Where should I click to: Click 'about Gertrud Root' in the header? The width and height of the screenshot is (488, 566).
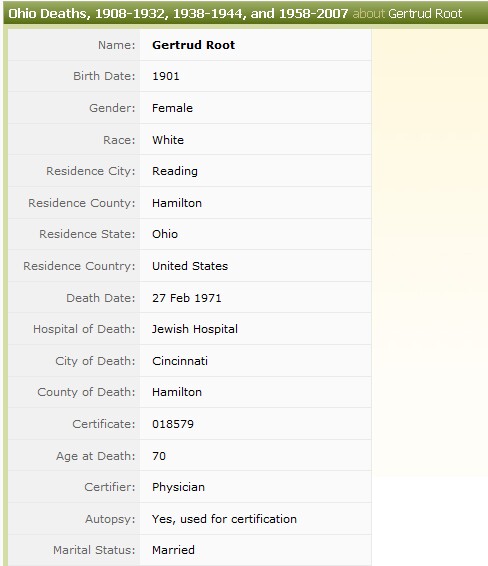[x=407, y=14]
